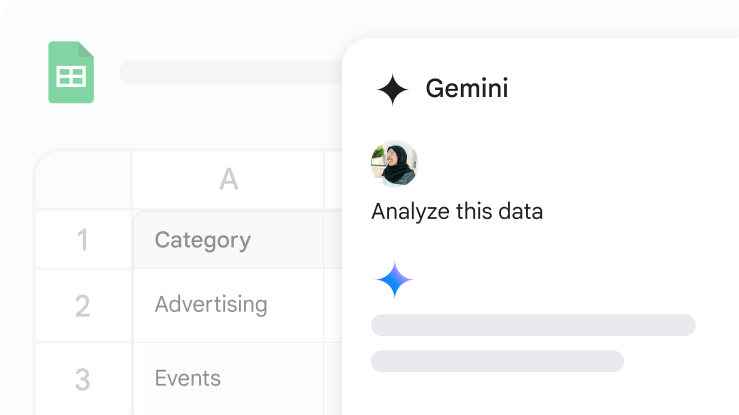Screen dimensions: 739x415
Task: Click the black Gemini sparkle icon
Action: [393, 89]
